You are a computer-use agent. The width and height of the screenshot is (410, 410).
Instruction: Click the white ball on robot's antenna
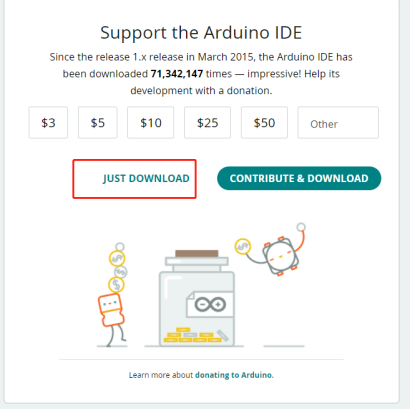coord(301,227)
